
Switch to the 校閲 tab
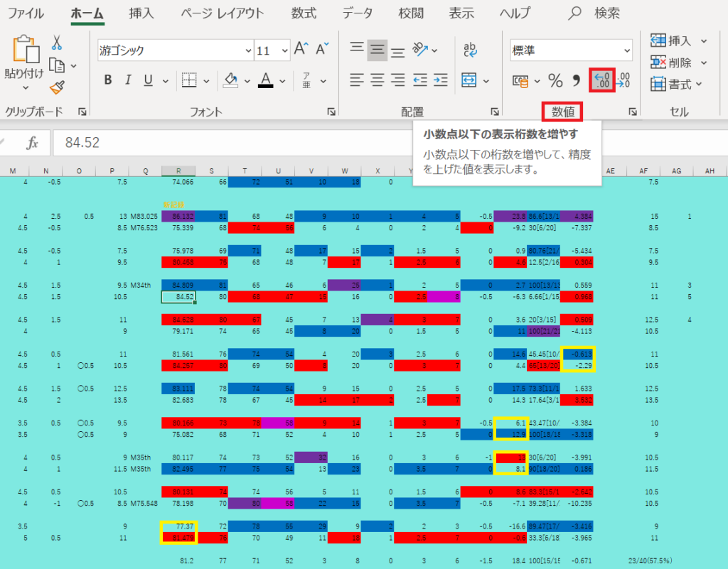pyautogui.click(x=411, y=13)
